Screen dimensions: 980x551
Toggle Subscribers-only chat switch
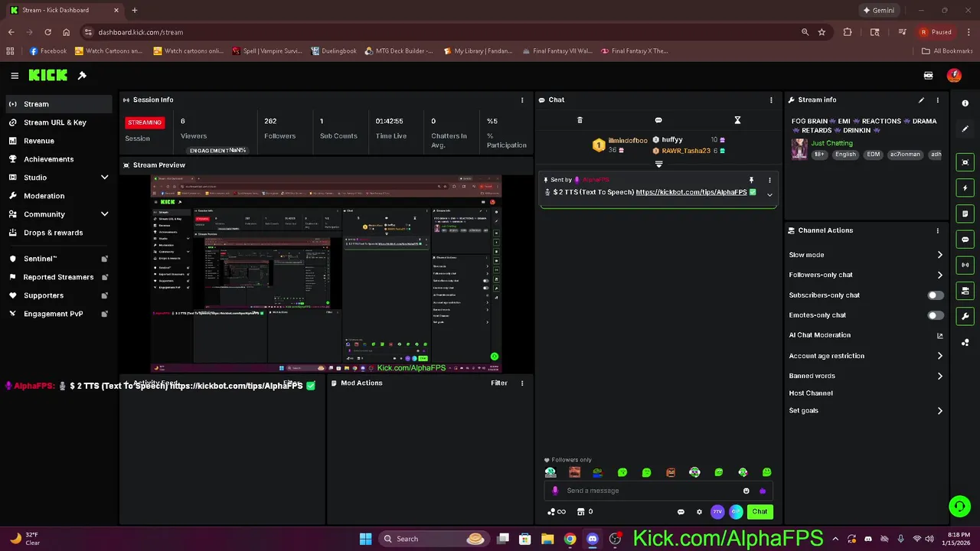coord(935,295)
